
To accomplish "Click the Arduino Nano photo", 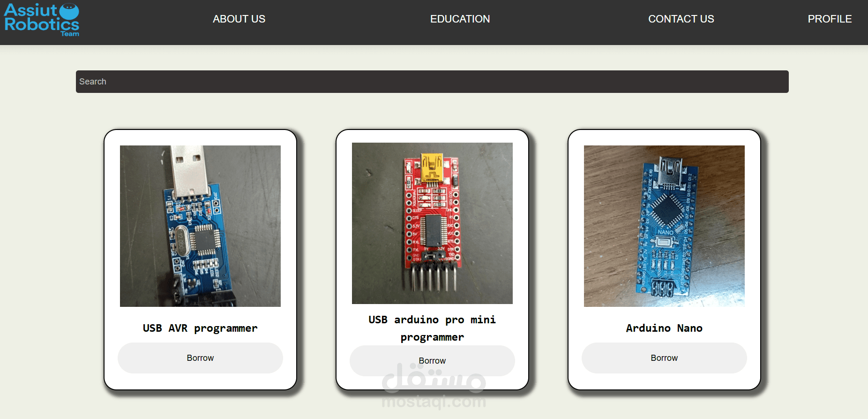I will click(664, 226).
